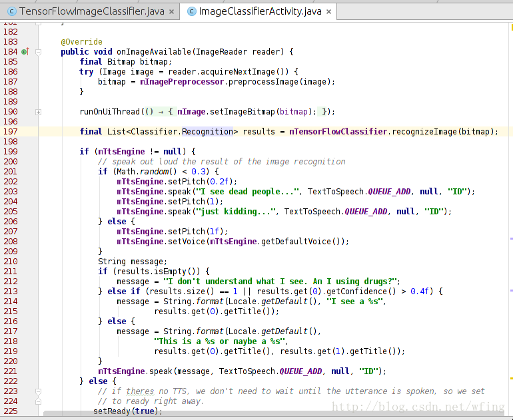Click line number 197 in the gutter
The height and width of the screenshot is (420, 513).
tap(11, 132)
